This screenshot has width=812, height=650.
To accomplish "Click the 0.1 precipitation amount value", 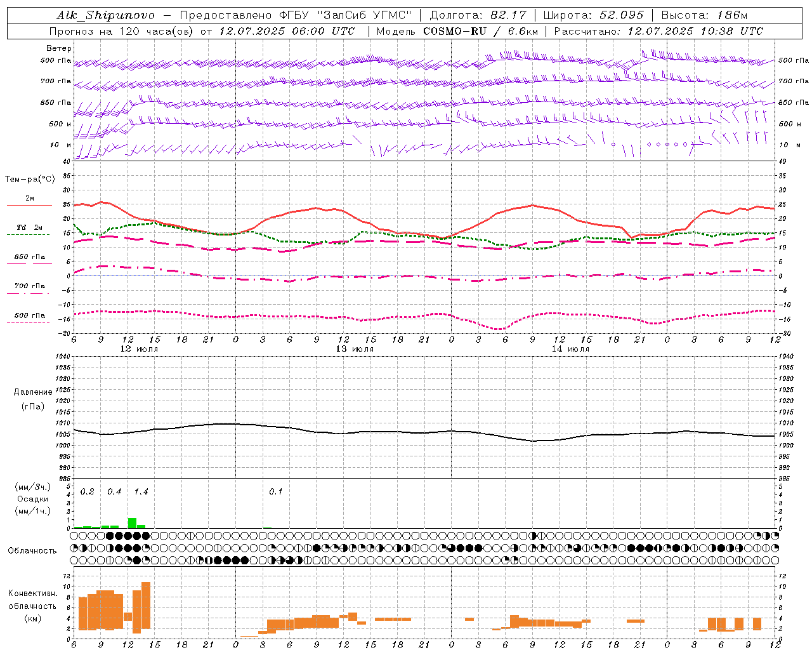I will (x=276, y=492).
